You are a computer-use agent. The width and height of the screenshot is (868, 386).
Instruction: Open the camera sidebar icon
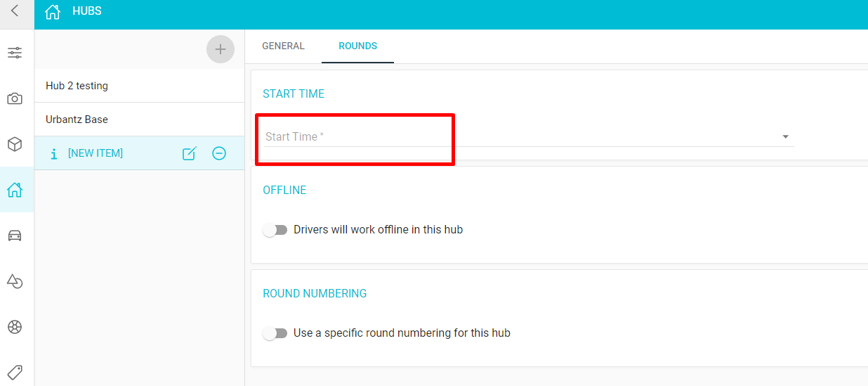pyautogui.click(x=15, y=98)
